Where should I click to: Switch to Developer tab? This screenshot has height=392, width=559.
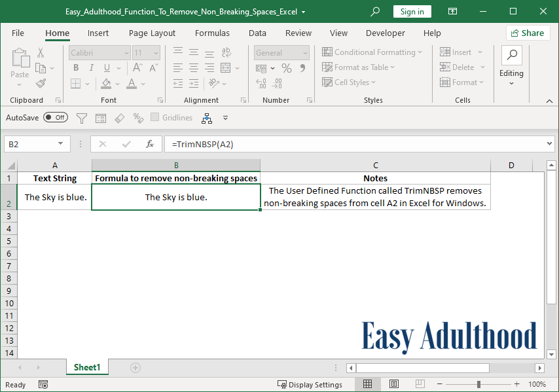386,33
